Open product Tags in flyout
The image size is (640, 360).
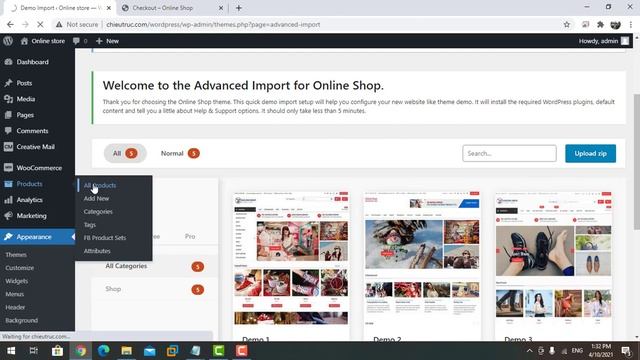click(x=90, y=224)
